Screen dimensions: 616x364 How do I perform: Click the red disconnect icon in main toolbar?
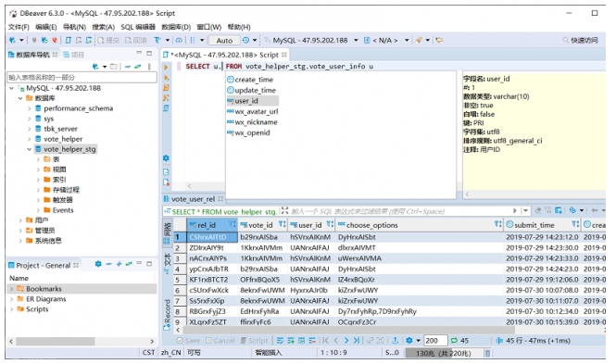pyautogui.click(x=55, y=40)
